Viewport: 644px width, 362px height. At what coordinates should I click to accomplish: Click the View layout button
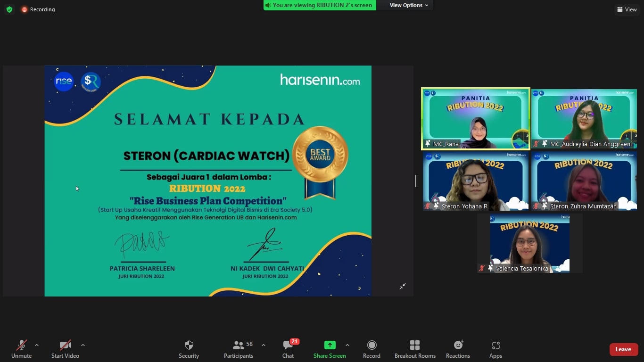point(627,9)
